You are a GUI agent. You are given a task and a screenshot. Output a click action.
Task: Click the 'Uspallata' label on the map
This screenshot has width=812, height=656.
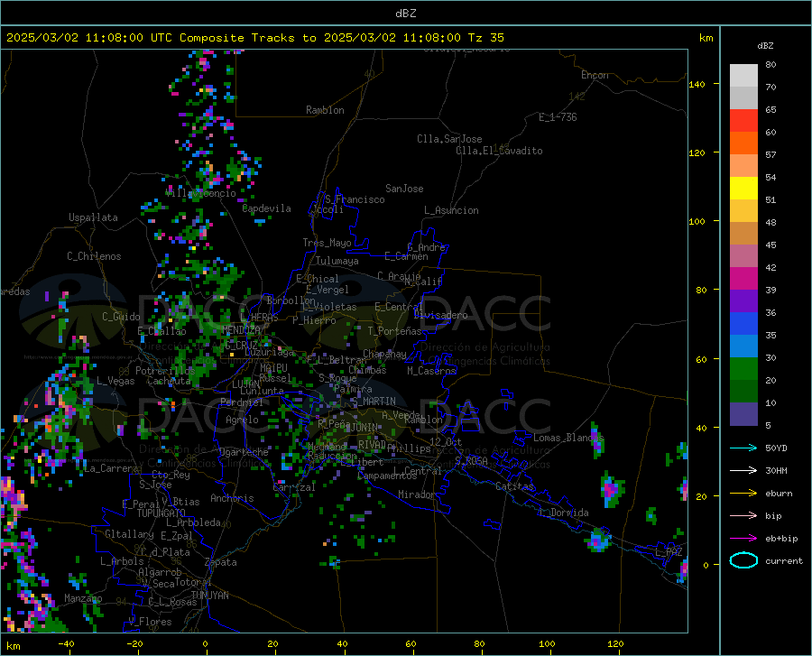[93, 217]
